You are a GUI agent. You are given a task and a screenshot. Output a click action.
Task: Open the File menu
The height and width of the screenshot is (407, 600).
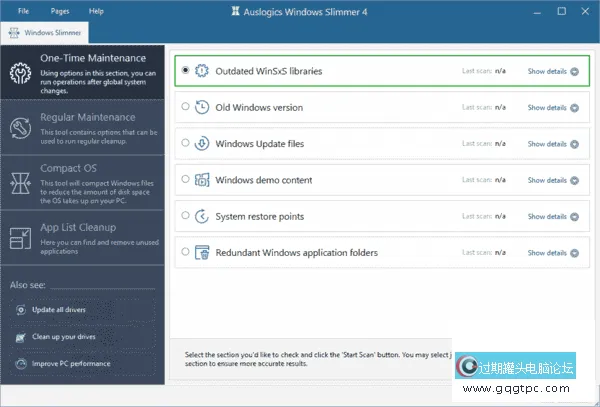tap(23, 11)
